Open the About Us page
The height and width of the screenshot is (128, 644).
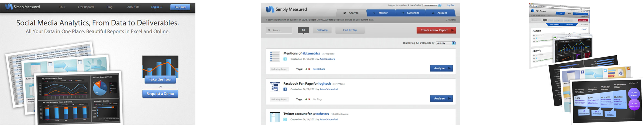(133, 7)
